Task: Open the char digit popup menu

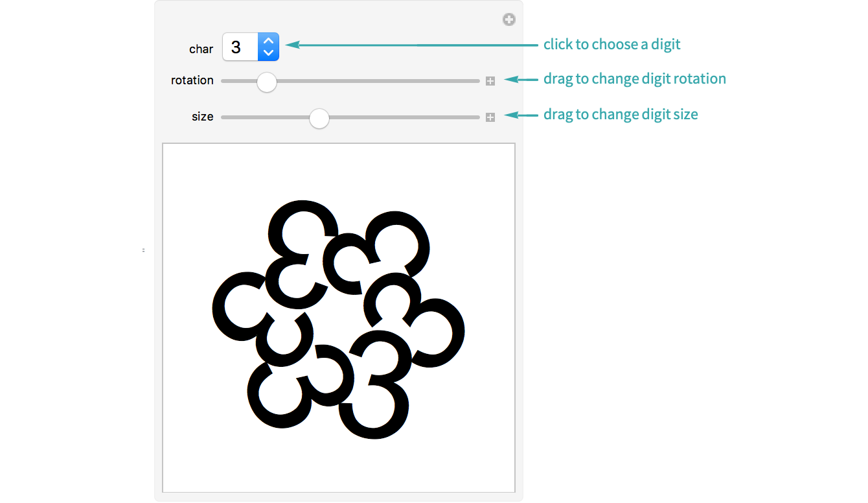Action: pos(250,47)
